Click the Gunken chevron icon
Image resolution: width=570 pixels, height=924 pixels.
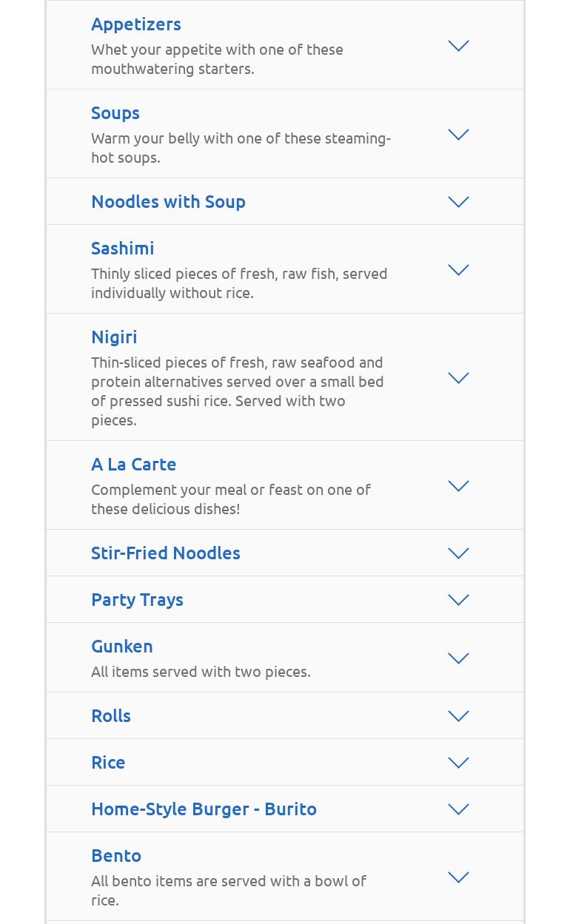tap(458, 658)
